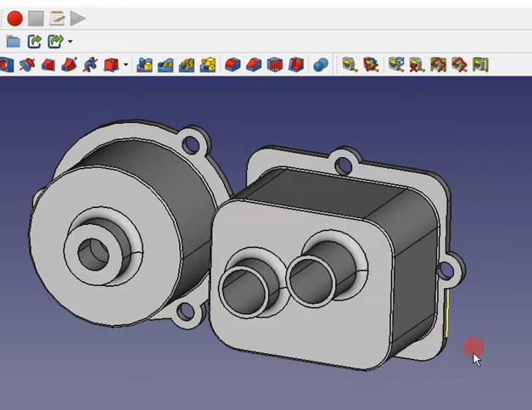The width and height of the screenshot is (532, 410).
Task: Expand the link actions dropdown arrow
Action: (70, 42)
